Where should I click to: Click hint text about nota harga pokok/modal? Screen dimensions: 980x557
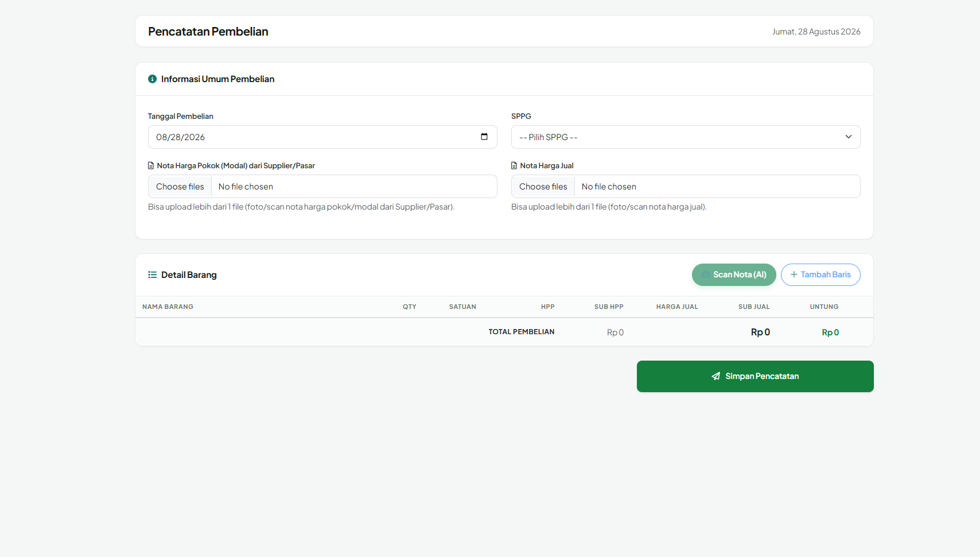pos(301,207)
